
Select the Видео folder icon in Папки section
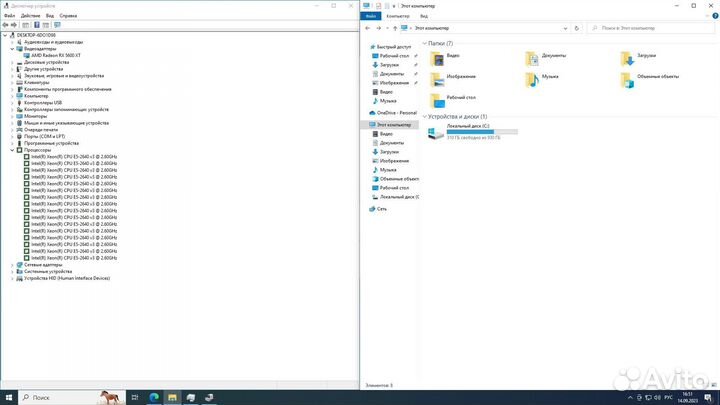coord(437,59)
